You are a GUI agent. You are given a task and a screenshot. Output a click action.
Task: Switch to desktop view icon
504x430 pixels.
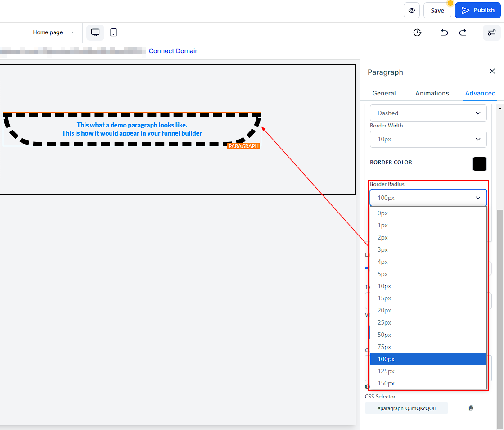point(95,32)
